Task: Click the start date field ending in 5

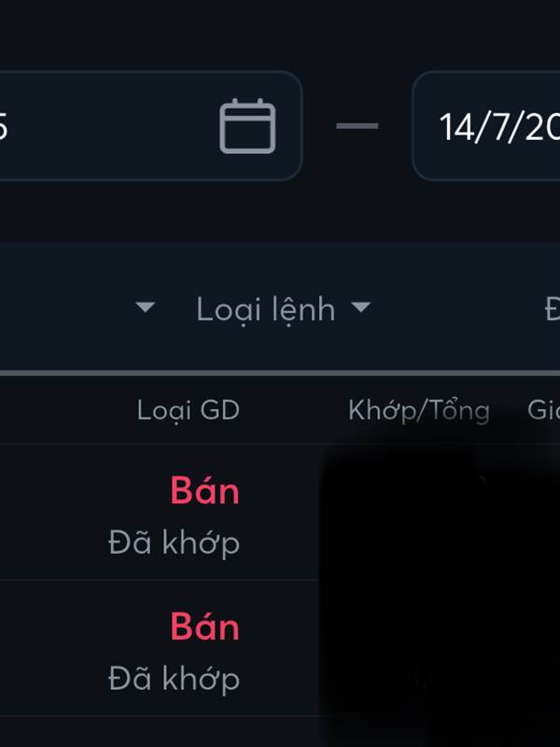Action: (x=150, y=126)
